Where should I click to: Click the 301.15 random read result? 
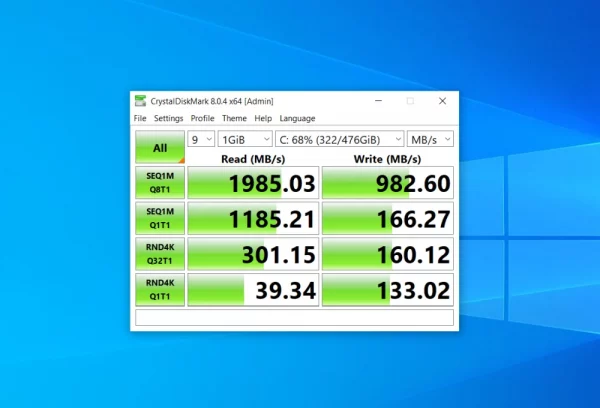(253, 254)
